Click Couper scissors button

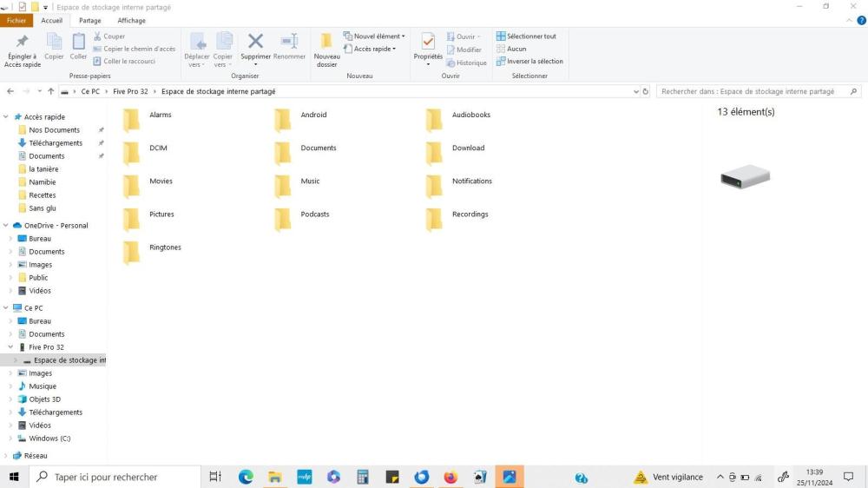coord(109,36)
